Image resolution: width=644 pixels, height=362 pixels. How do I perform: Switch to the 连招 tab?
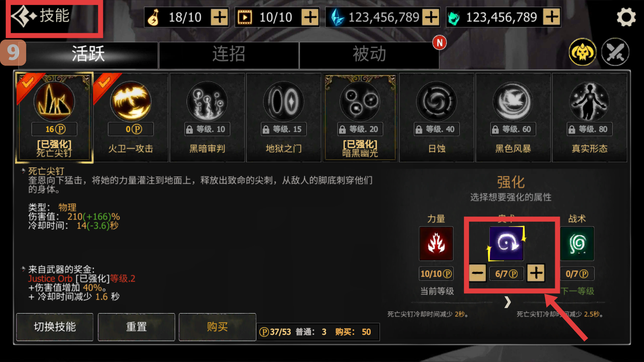tap(229, 54)
